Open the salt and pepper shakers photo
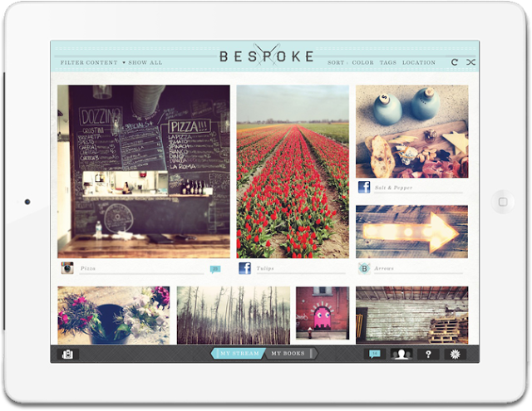This screenshot has height=411, width=532. [x=412, y=131]
